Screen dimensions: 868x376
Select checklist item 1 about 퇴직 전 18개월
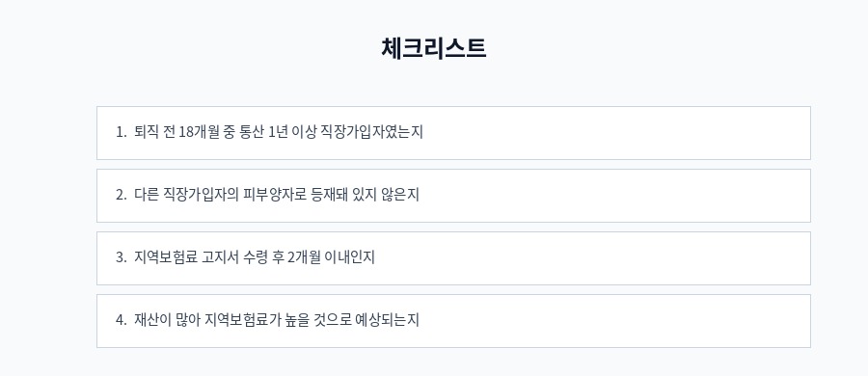[453, 133]
